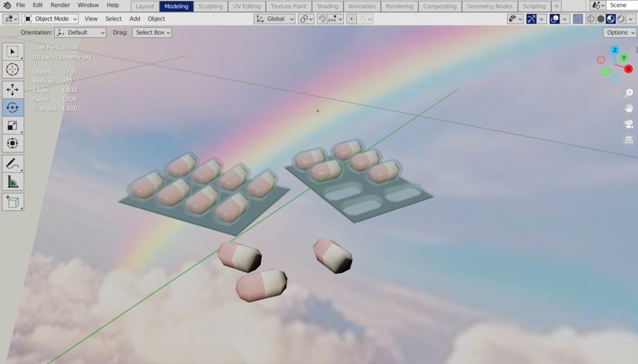The image size is (638, 364).
Task: Open the Window menu
Action: (x=88, y=5)
